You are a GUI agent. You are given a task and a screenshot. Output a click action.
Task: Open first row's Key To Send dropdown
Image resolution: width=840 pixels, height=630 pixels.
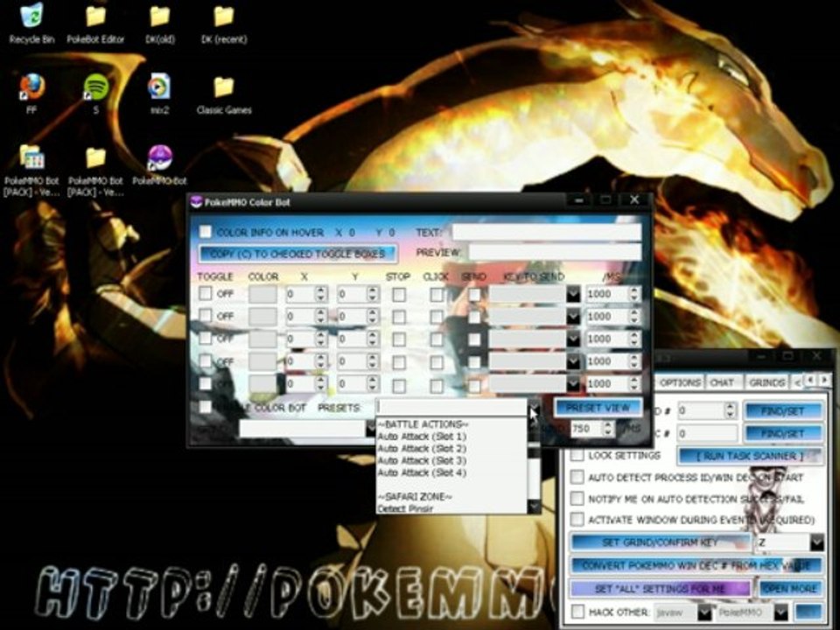pos(572,294)
